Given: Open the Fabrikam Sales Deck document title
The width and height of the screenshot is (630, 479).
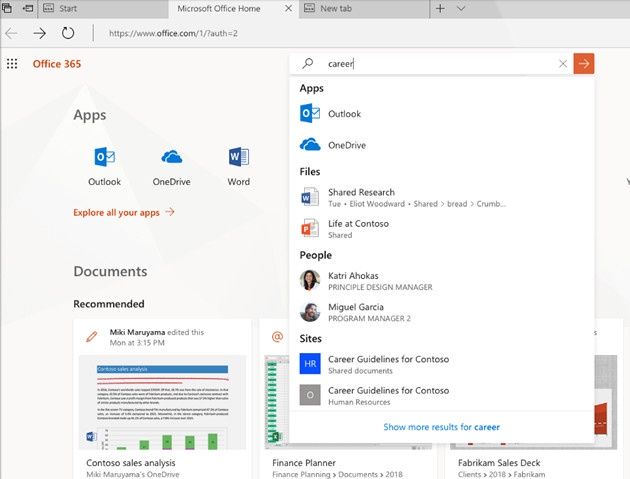Looking at the screenshot, I should pos(499,463).
